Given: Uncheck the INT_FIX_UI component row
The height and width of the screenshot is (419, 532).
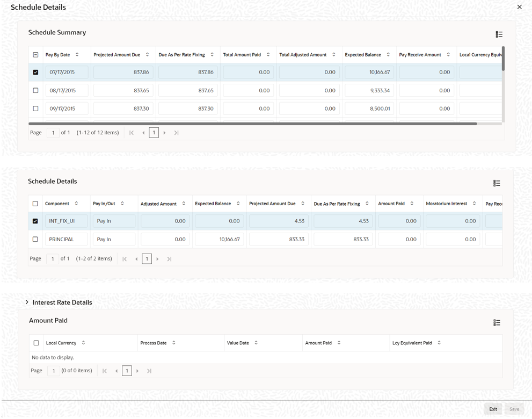Looking at the screenshot, I should (x=35, y=221).
